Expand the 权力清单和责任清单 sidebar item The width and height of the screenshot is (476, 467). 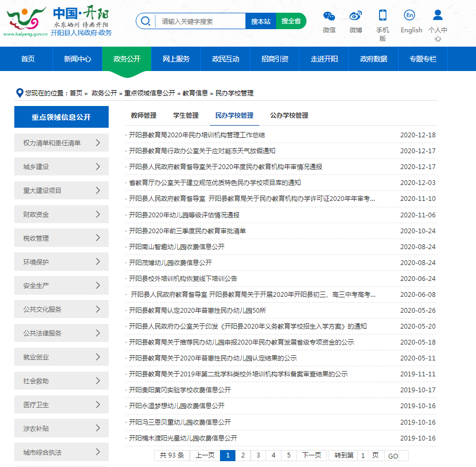coord(98,143)
